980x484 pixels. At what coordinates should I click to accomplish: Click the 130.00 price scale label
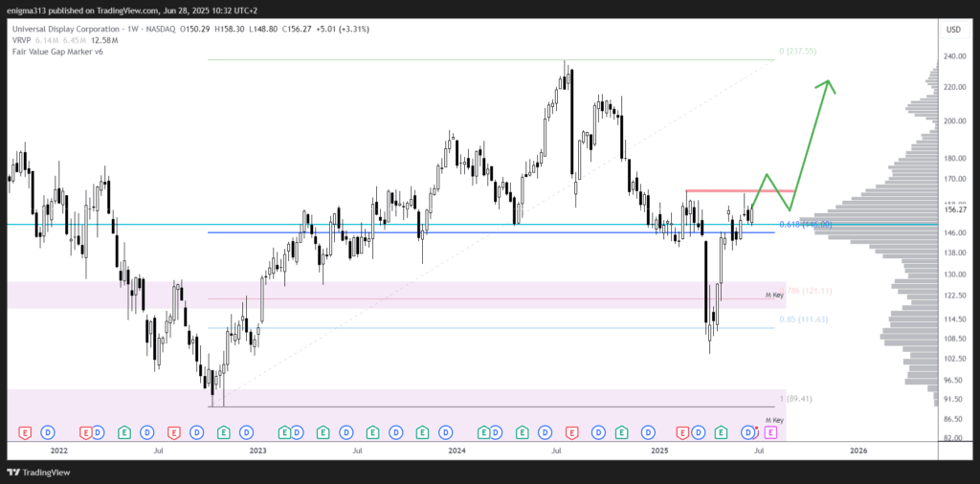tap(954, 275)
